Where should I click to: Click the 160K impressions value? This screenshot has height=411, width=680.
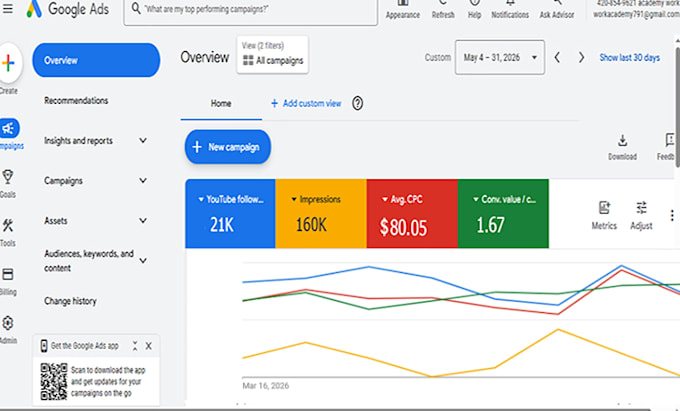click(311, 225)
